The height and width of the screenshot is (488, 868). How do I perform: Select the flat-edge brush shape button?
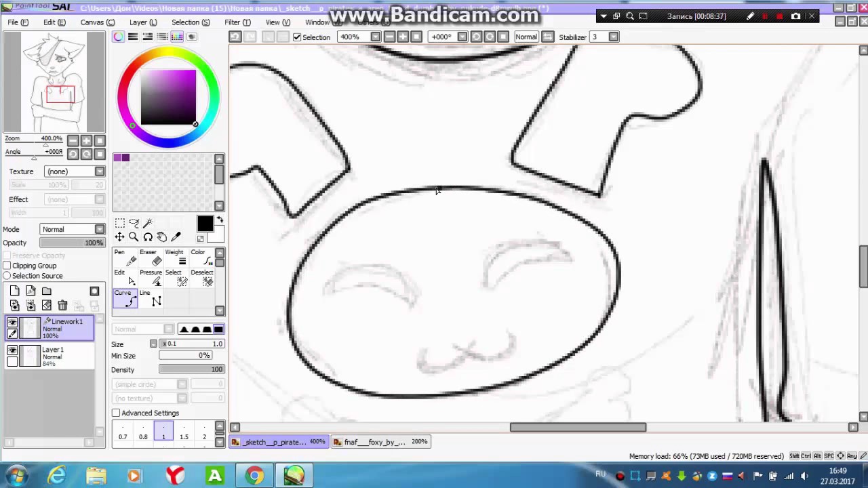click(x=219, y=329)
